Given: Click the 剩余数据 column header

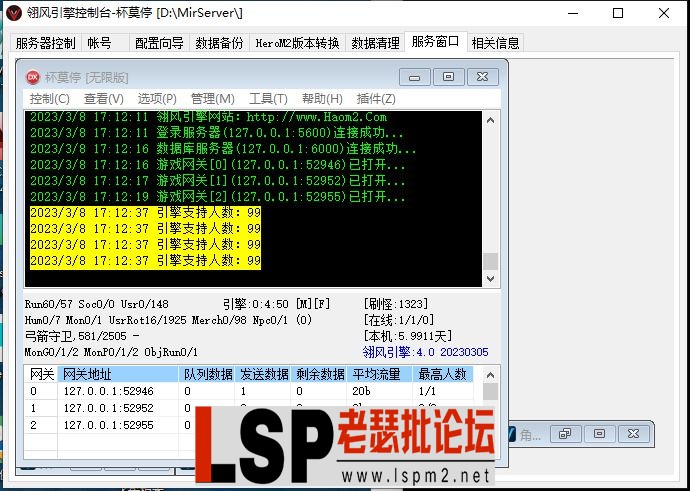Looking at the screenshot, I should [x=319, y=374].
